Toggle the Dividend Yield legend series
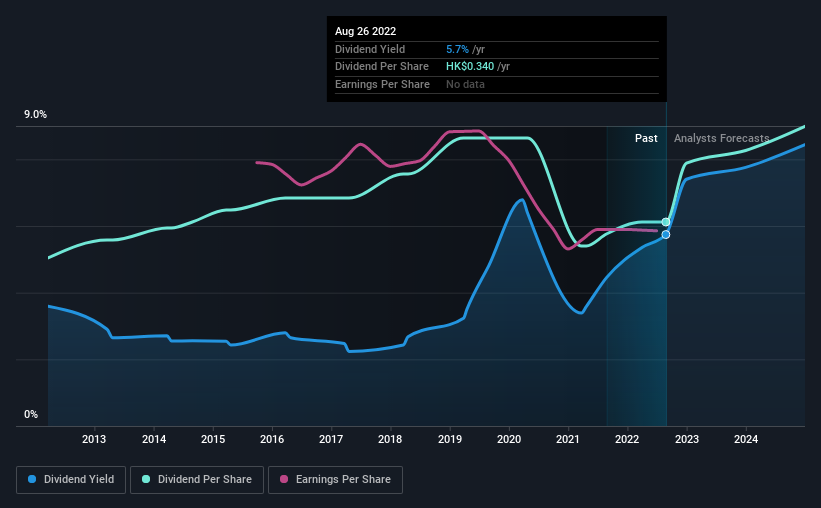Screen dimensions: 821x508 point(71,480)
